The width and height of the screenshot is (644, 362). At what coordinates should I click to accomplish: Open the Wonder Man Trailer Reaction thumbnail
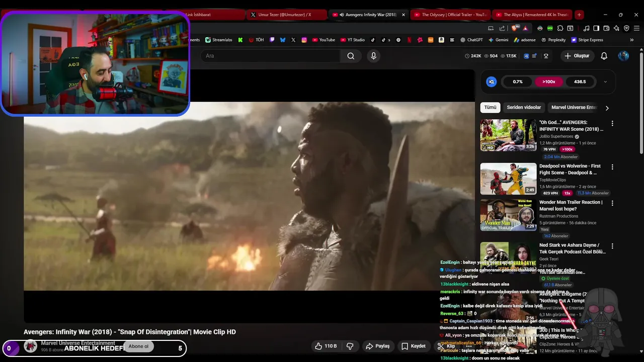tap(508, 215)
